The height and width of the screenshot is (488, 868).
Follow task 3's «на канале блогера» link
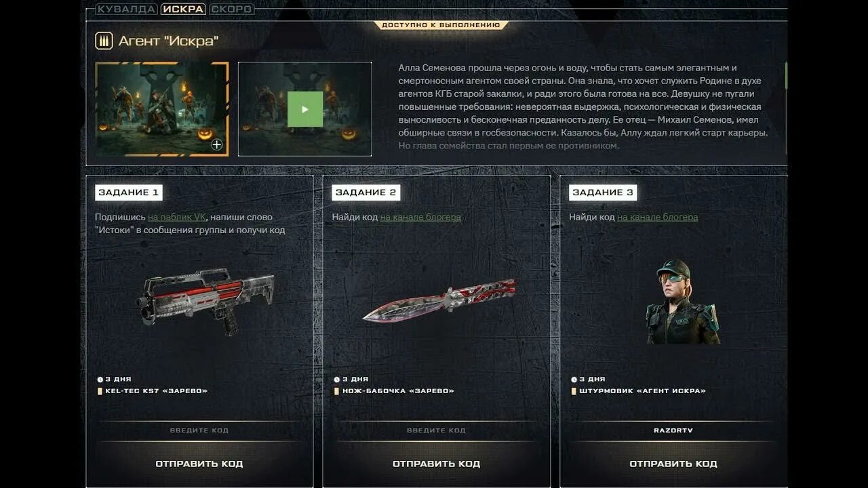tap(657, 217)
